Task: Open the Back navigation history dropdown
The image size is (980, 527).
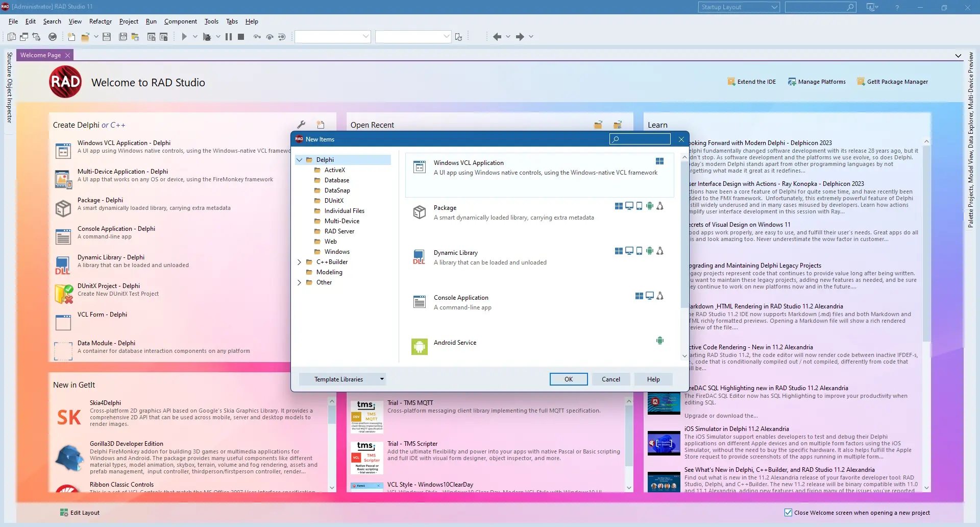Action: point(508,37)
